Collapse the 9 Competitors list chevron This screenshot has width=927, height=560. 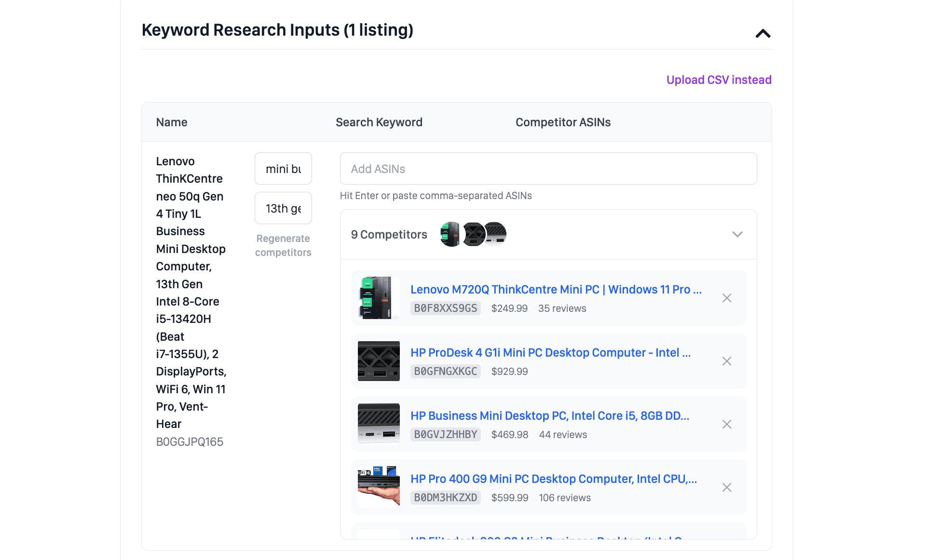tap(737, 234)
